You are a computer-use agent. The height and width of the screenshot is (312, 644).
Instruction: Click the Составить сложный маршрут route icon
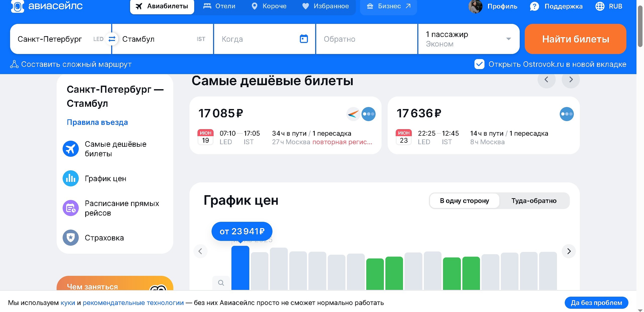pyautogui.click(x=14, y=64)
